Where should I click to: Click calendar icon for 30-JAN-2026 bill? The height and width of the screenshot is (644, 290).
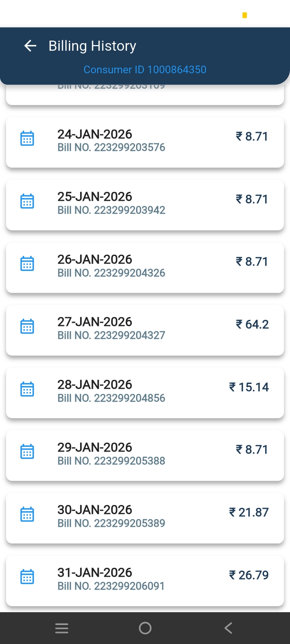point(27,514)
